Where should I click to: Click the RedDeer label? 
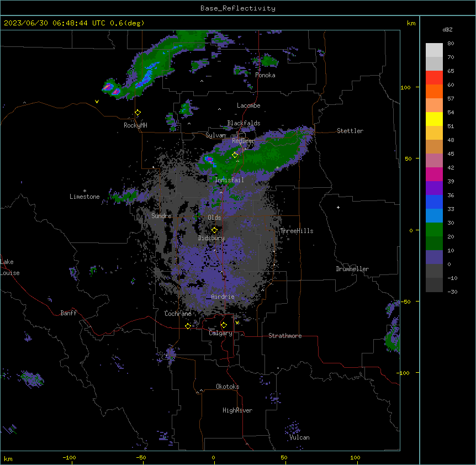[243, 141]
